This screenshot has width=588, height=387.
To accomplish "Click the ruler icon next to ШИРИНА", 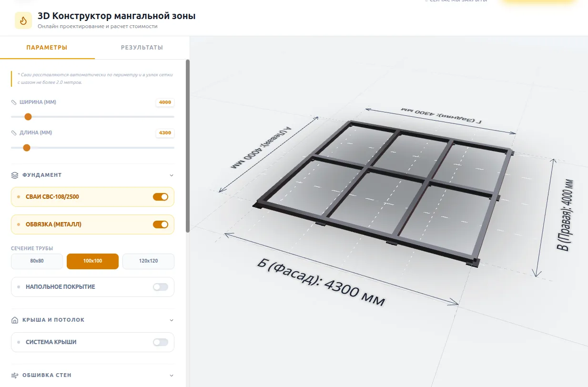I will click(x=14, y=102).
